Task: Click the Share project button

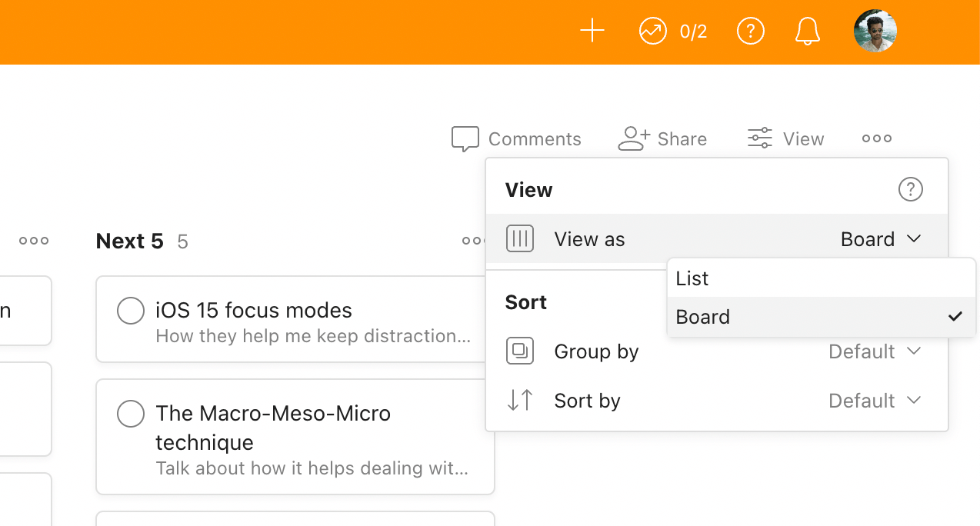Action: 662,139
